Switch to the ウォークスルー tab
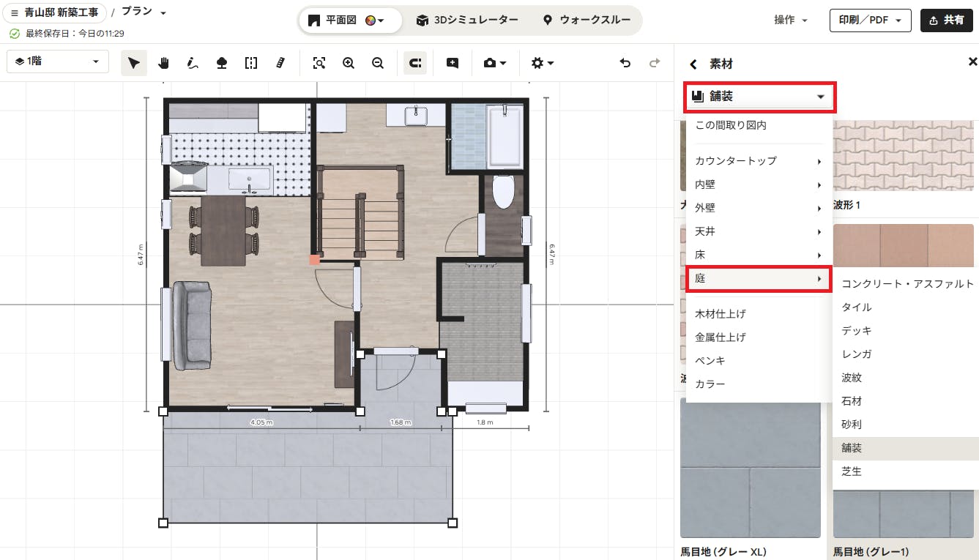Viewport: 979px width, 560px height. pyautogui.click(x=587, y=20)
